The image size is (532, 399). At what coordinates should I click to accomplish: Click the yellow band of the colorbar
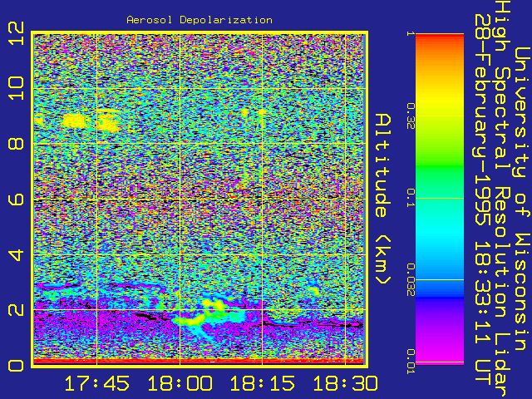440,101
